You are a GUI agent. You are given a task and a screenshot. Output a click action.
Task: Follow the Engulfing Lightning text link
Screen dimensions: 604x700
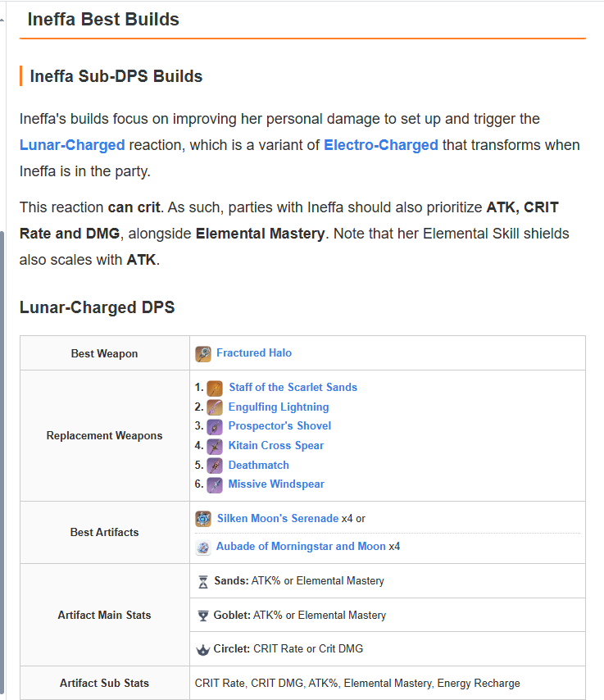(x=279, y=407)
